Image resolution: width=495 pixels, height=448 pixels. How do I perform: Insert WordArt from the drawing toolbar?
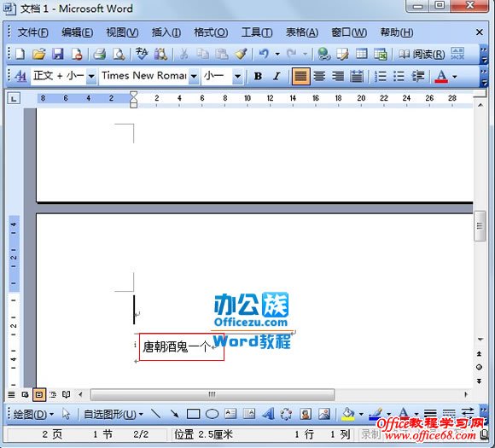pyautogui.click(x=268, y=414)
